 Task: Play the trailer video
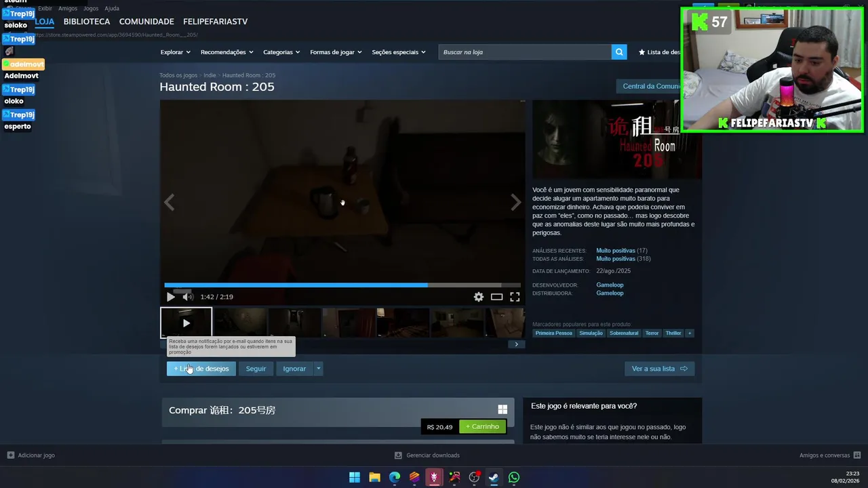170,297
